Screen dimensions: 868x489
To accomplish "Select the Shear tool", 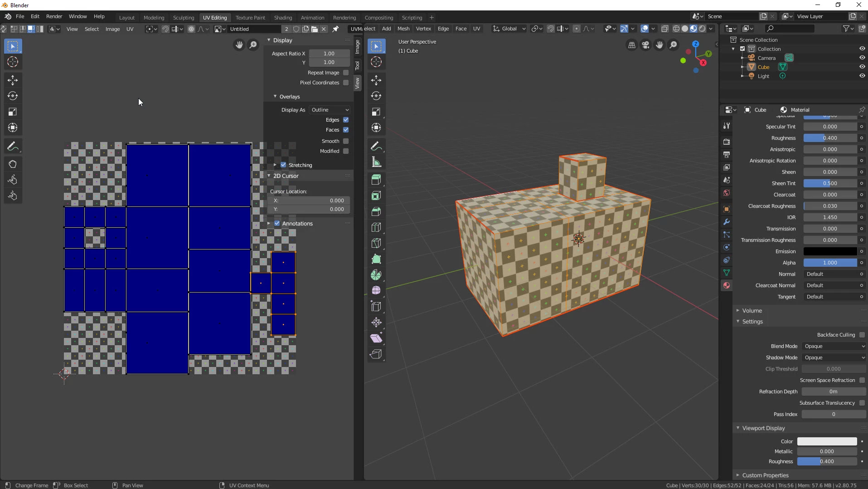I will pyautogui.click(x=376, y=338).
